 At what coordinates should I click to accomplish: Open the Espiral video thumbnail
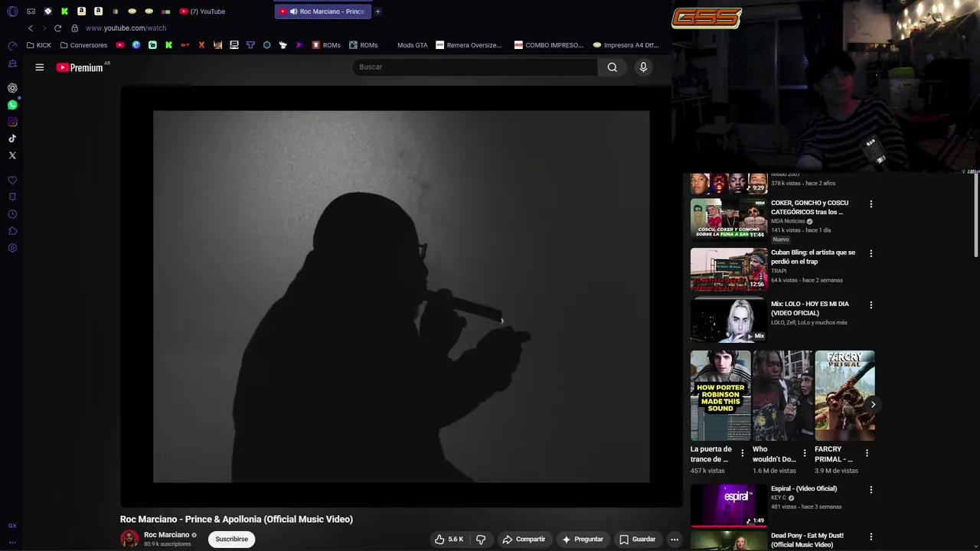point(729,505)
